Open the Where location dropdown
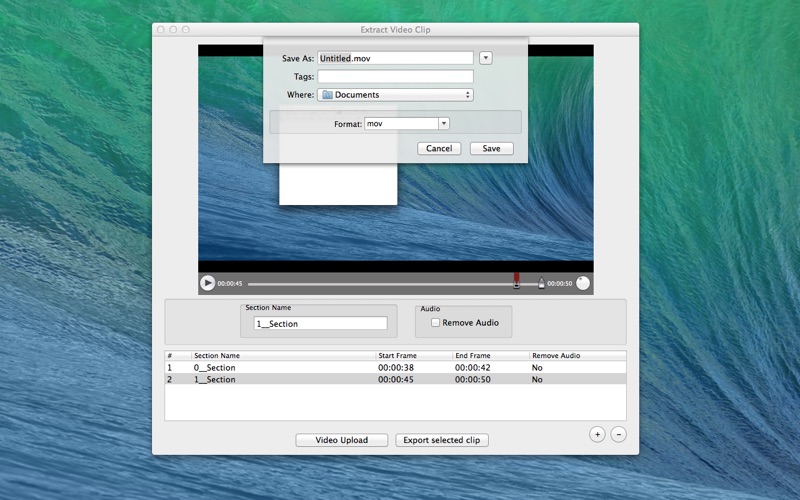Viewport: 800px width, 500px height. pyautogui.click(x=395, y=95)
